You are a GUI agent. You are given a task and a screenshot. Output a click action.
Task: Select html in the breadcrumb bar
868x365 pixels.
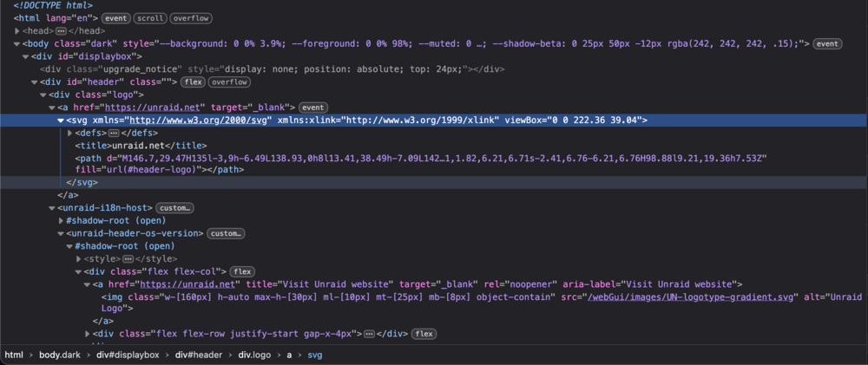[14, 355]
